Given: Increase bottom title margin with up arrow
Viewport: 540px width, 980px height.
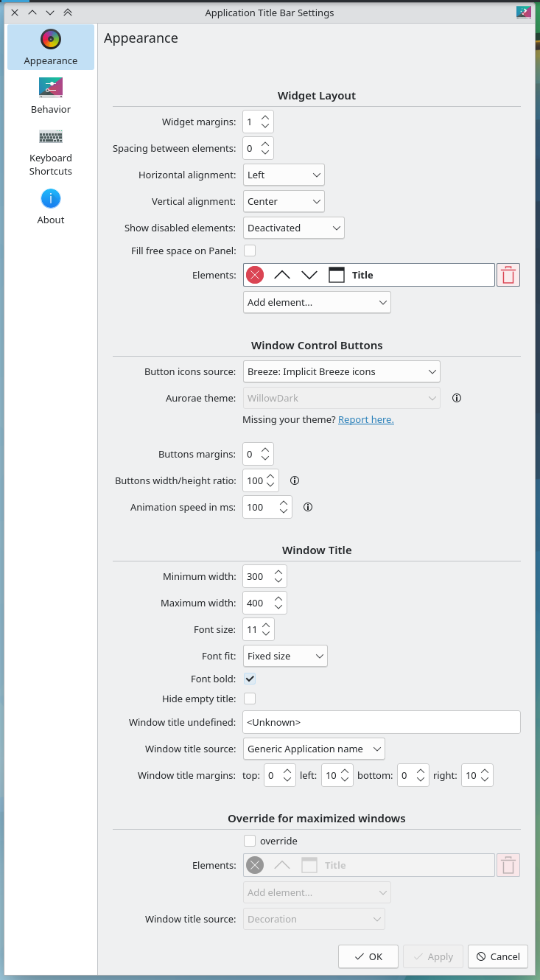Looking at the screenshot, I should (x=421, y=770).
